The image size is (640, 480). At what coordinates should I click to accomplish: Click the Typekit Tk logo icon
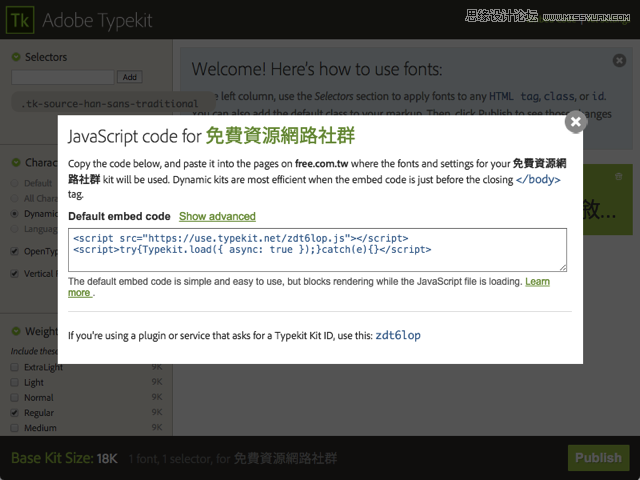click(x=20, y=20)
